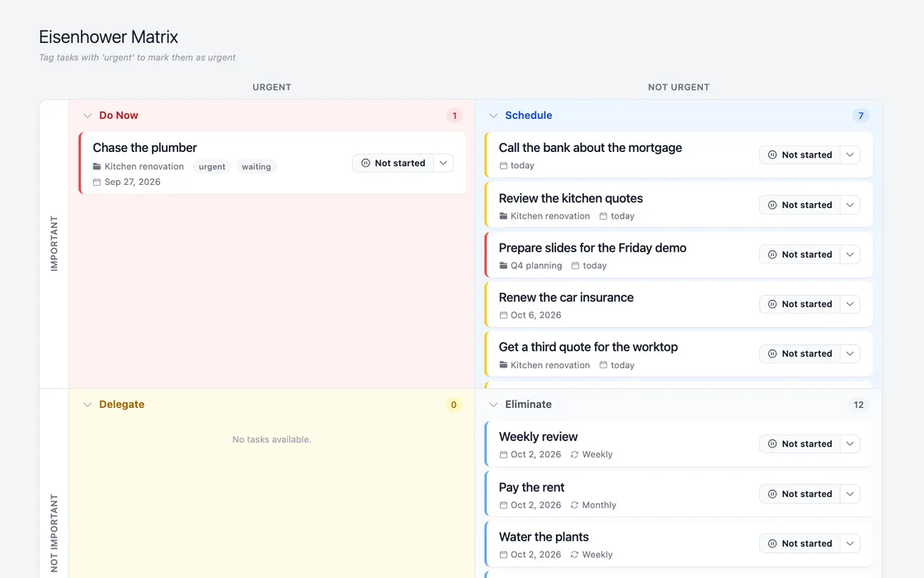Click the Schedule count badge showing 7
The width and height of the screenshot is (924, 578).
860,116
